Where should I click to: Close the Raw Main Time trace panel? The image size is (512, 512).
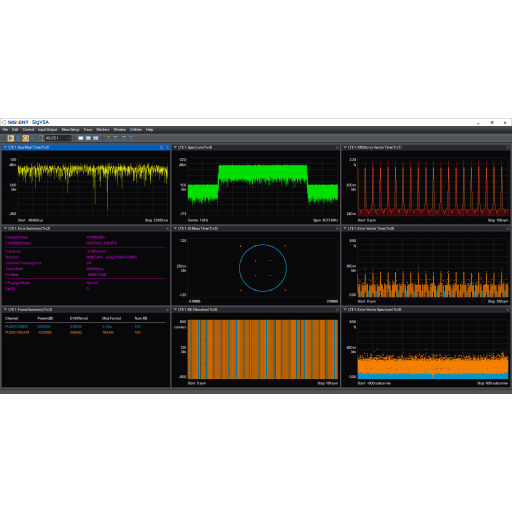[x=167, y=147]
